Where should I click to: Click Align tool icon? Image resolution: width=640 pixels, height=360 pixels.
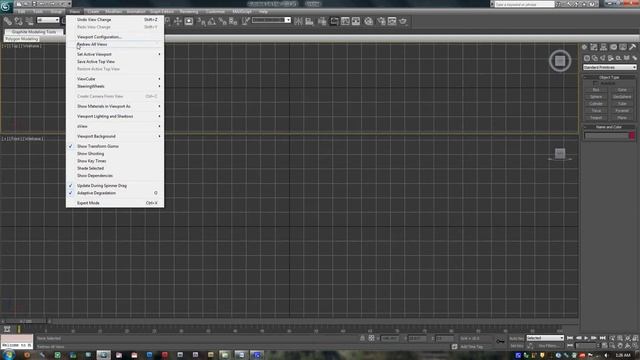[309, 21]
